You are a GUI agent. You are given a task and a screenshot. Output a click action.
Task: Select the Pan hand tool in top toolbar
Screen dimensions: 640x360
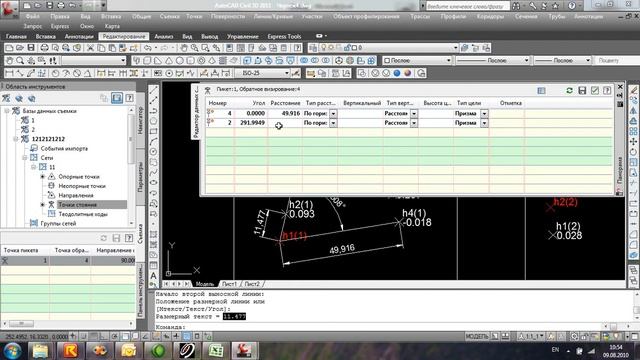pyautogui.click(x=184, y=48)
